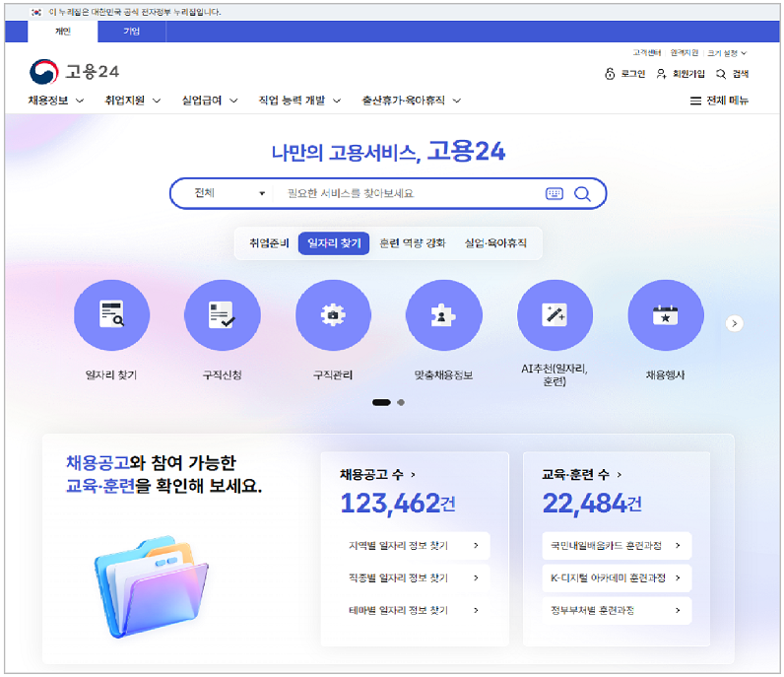The image size is (784, 677).
Task: Open the 일자리 찾기 circle icon
Action: (111, 315)
